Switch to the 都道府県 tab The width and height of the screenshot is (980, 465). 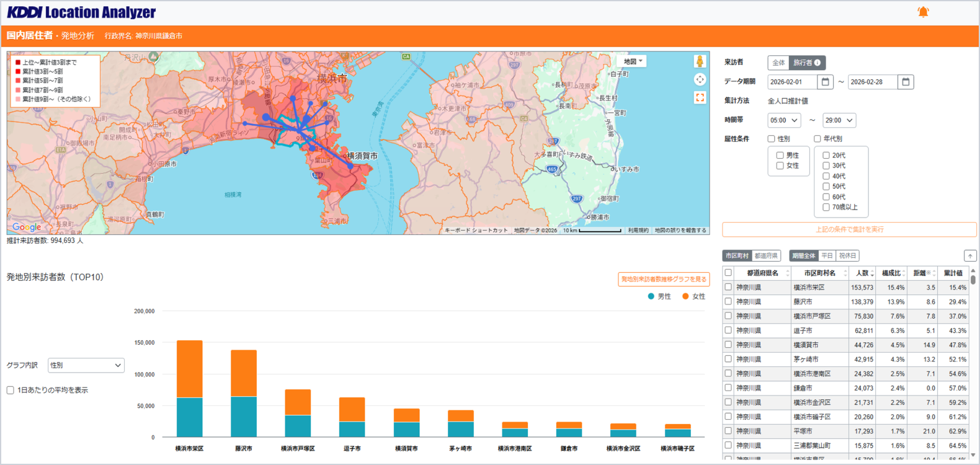click(766, 256)
